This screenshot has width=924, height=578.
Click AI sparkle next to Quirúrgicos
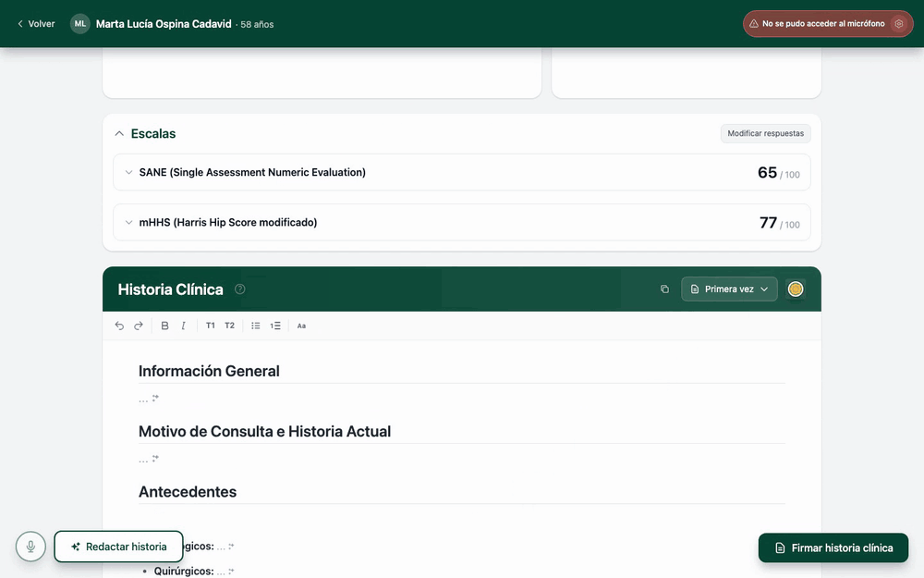pyautogui.click(x=231, y=571)
